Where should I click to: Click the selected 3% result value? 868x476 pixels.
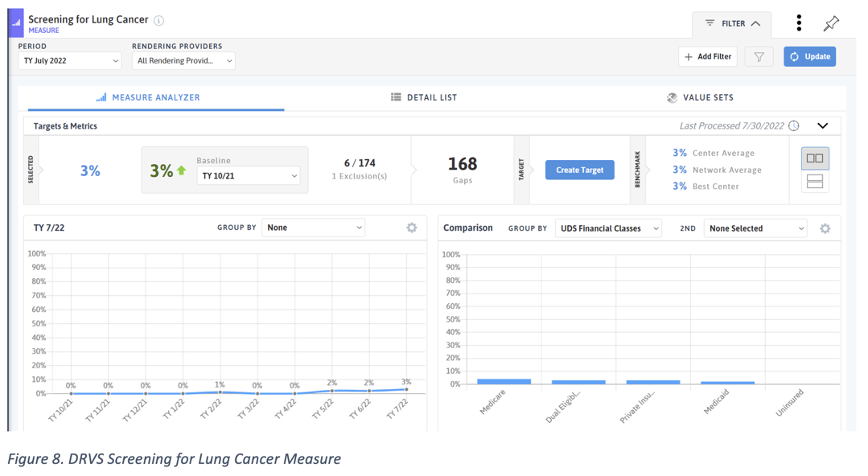click(90, 170)
